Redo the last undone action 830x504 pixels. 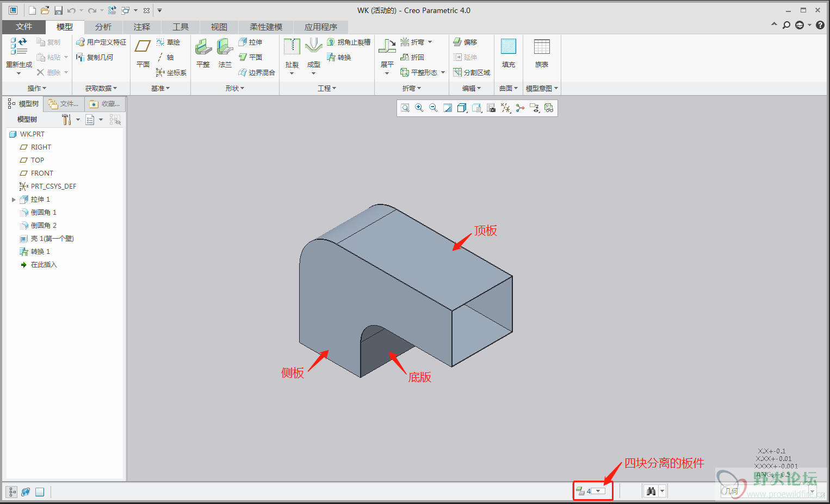pyautogui.click(x=92, y=10)
